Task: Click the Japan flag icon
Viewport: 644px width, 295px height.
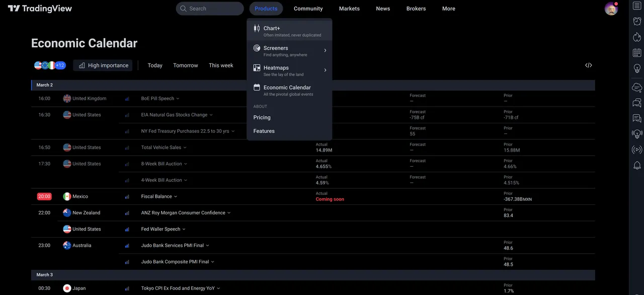Action: [67, 288]
